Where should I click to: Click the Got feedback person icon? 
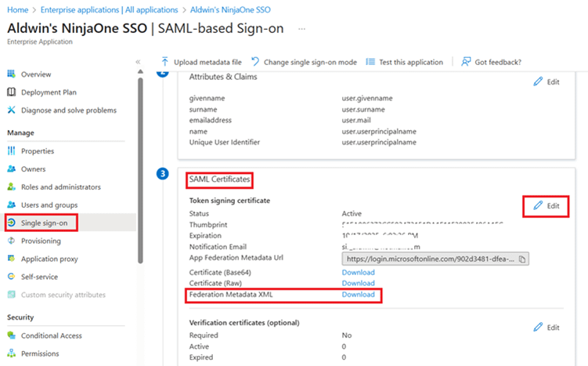(466, 62)
